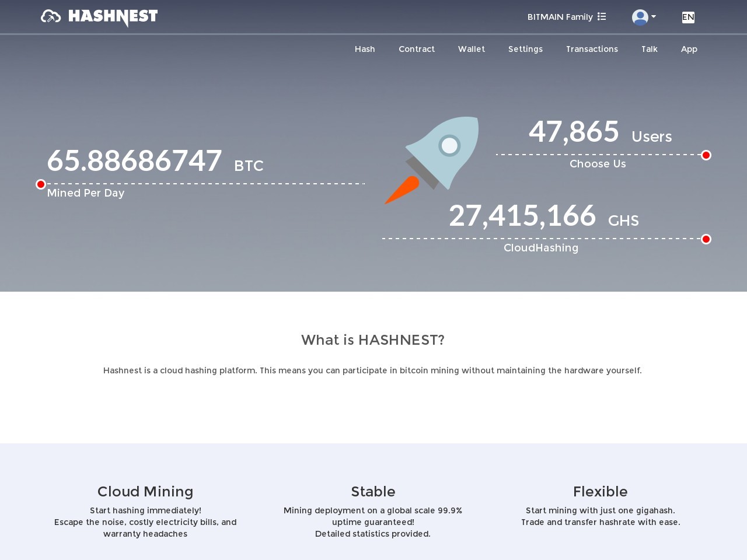Screen dimensions: 747x560
Task: Click the 'Detailed statistics provided.' line
Action: (x=373, y=534)
